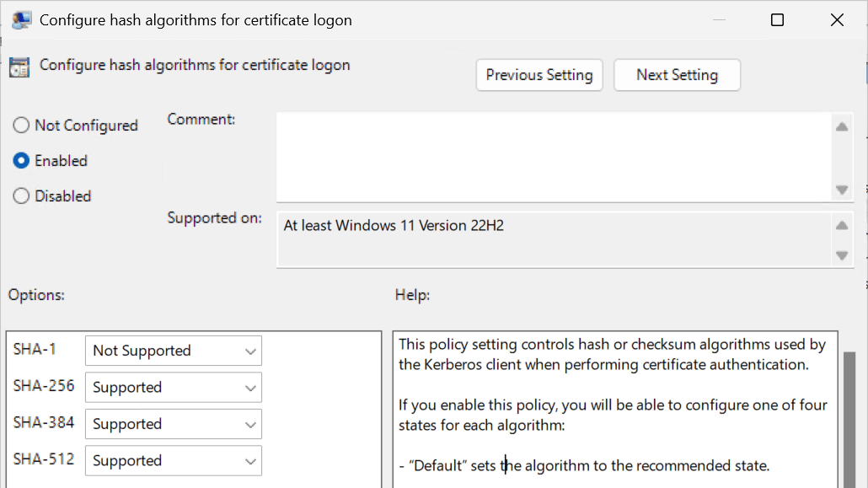Choose the Disabled radio option
868x488 pixels.
point(21,196)
